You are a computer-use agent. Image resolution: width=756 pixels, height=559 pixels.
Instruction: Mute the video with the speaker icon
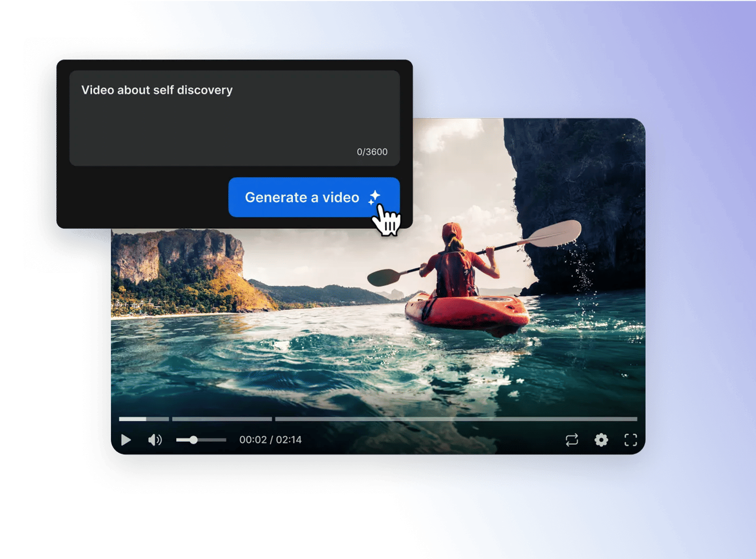click(155, 440)
